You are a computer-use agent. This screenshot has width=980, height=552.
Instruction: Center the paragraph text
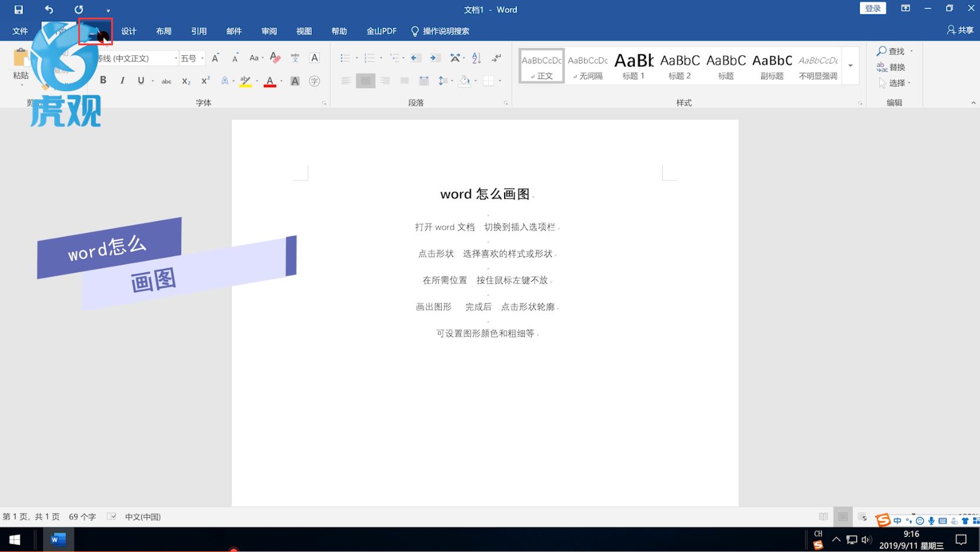(365, 81)
